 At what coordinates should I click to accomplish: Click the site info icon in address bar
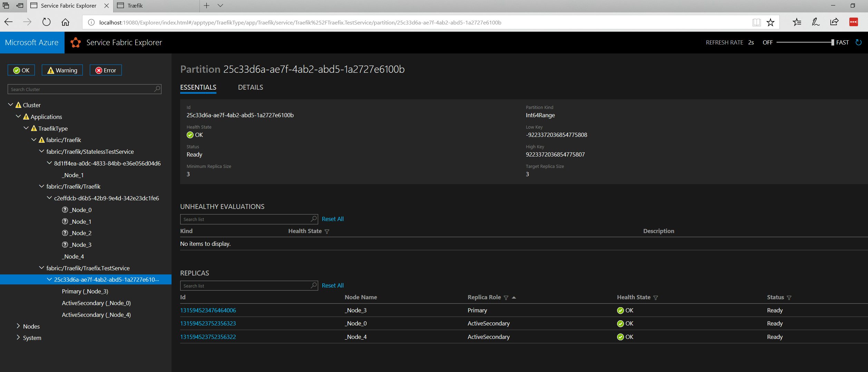pos(91,22)
